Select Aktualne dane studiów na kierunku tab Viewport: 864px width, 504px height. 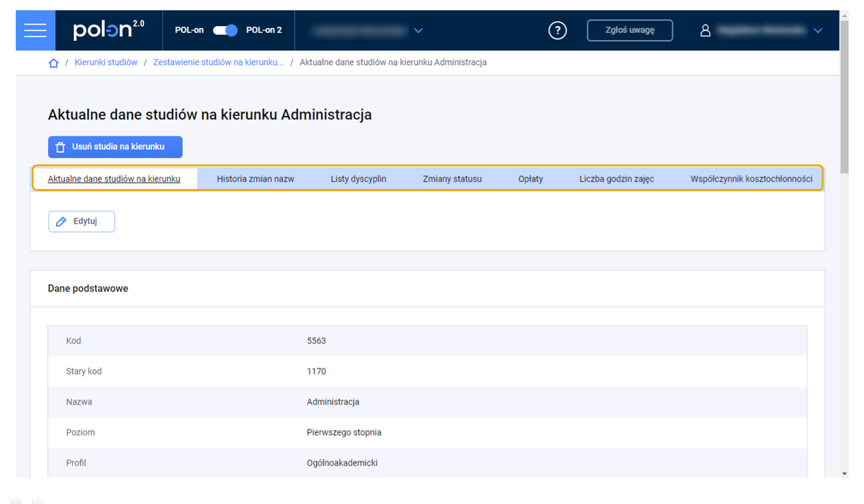pyautogui.click(x=114, y=179)
